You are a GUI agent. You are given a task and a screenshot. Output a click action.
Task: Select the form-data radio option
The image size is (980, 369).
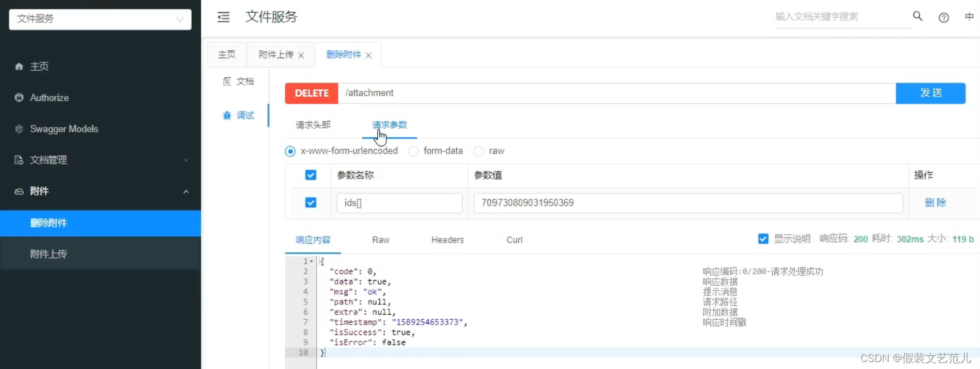pyautogui.click(x=413, y=151)
